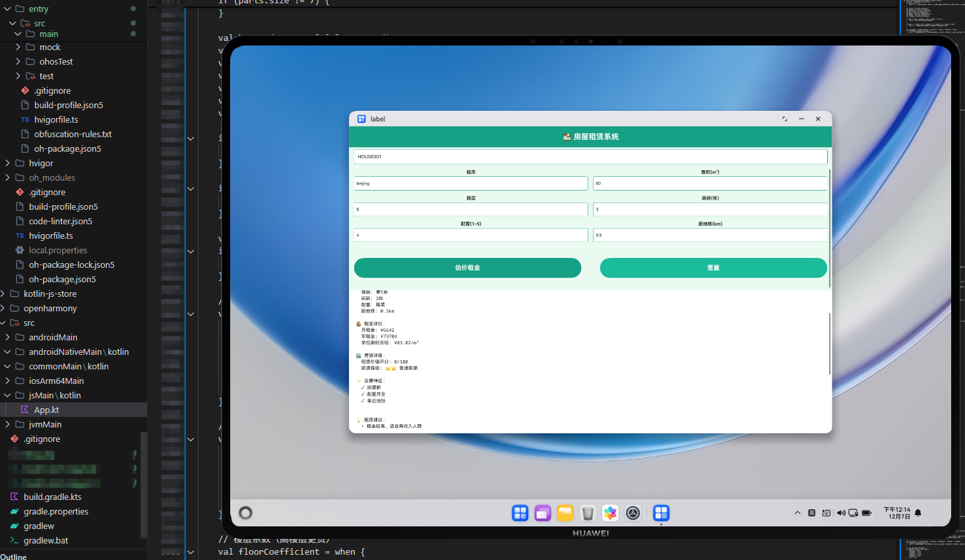This screenshot has height=560, width=965.
Task: Click the Kotlin icon beside build.gradle.kts
Action: coord(15,497)
